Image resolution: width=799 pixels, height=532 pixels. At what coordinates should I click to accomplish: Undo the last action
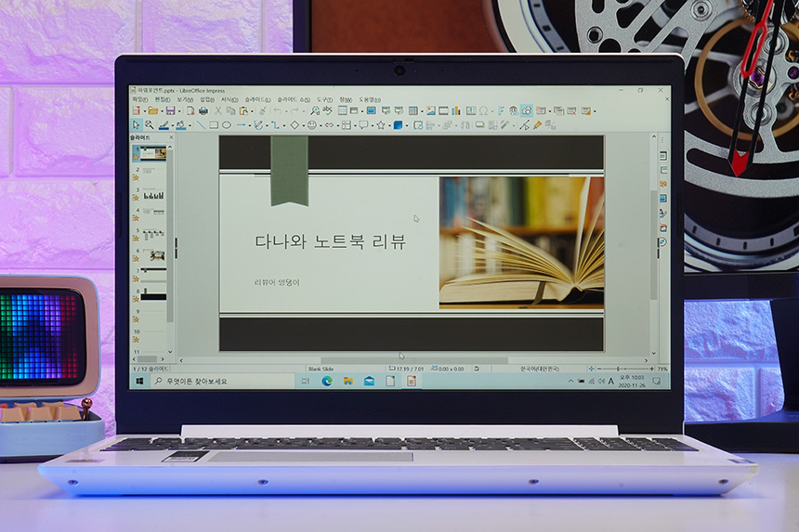pyautogui.click(x=278, y=111)
